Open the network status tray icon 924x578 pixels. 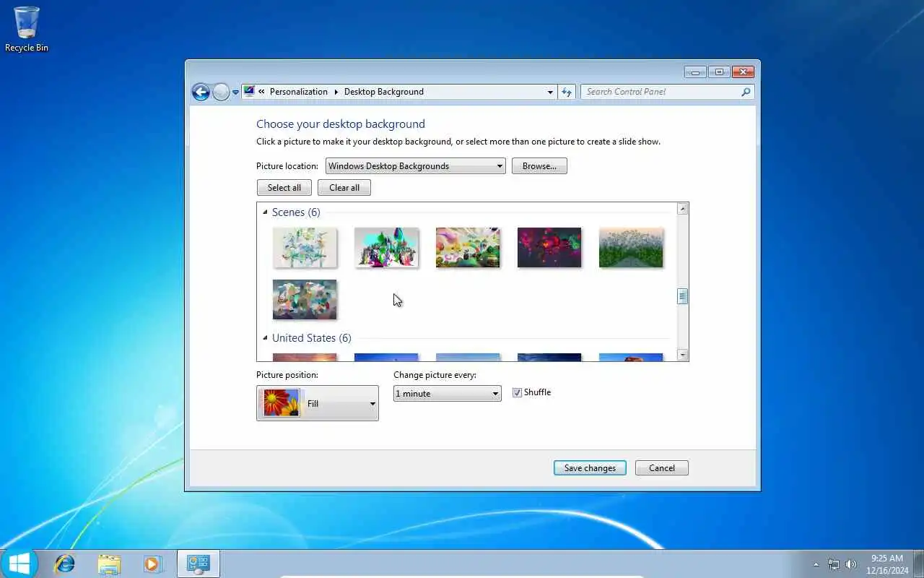(x=834, y=564)
